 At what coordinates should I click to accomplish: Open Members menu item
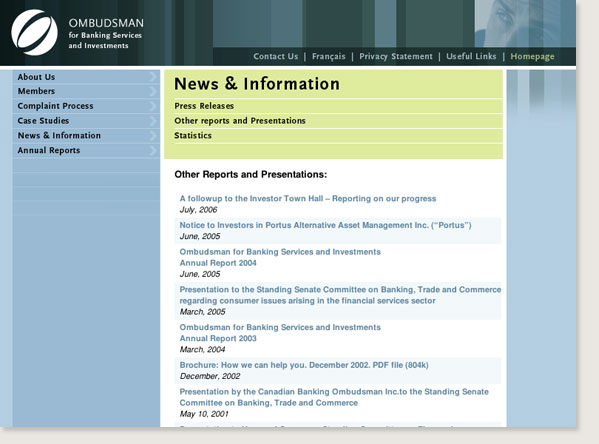(36, 91)
